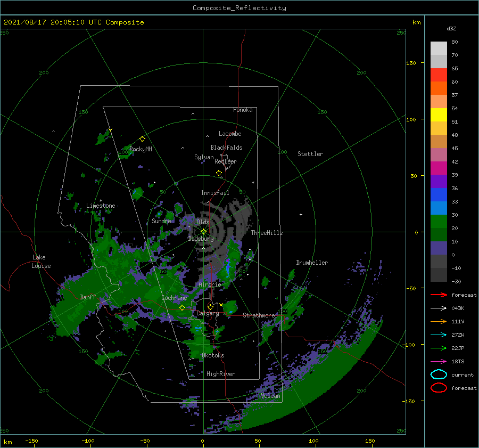Image resolution: width=479 pixels, height=448 pixels.
Task: Pick the orange 57-60 dBZ swatch
Action: [x=439, y=88]
